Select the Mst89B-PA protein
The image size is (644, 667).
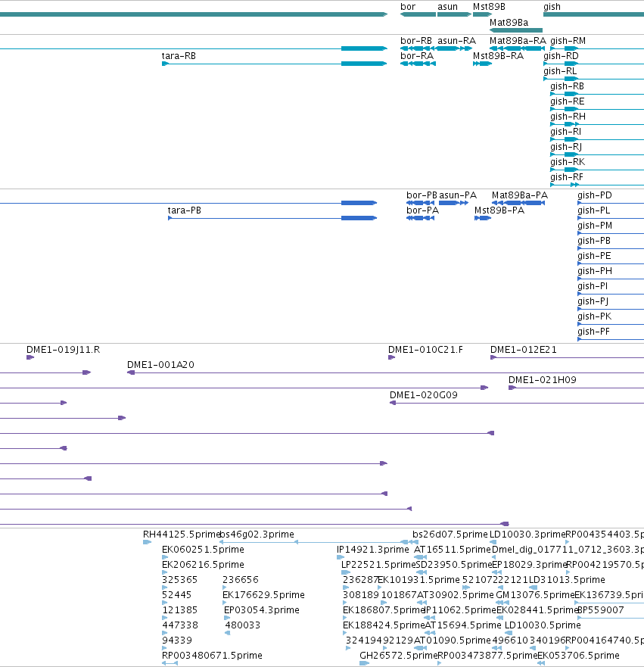coord(483,218)
